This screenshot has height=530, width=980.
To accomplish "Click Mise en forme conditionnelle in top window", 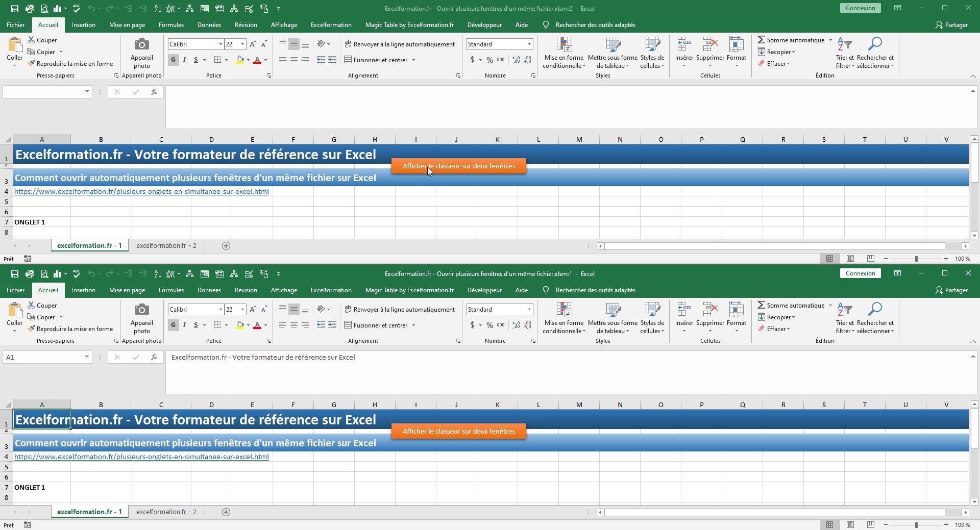I will 564,53.
